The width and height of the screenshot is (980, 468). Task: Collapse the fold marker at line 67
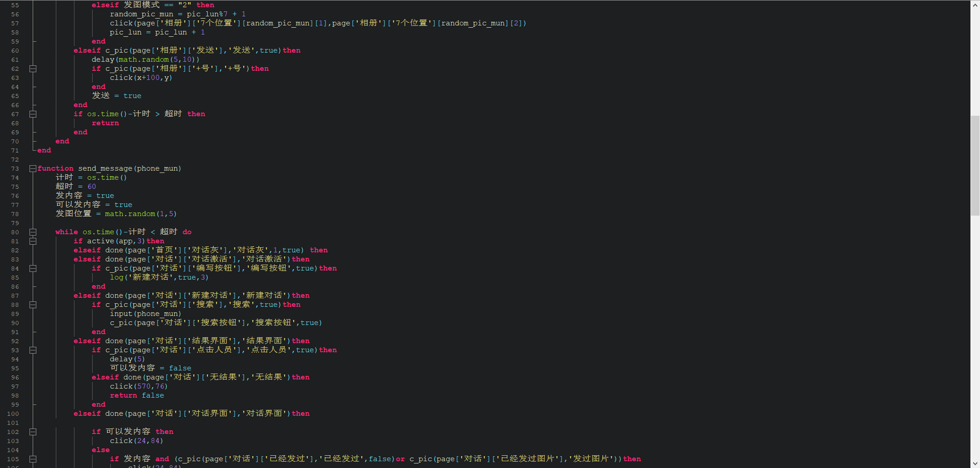click(33, 114)
